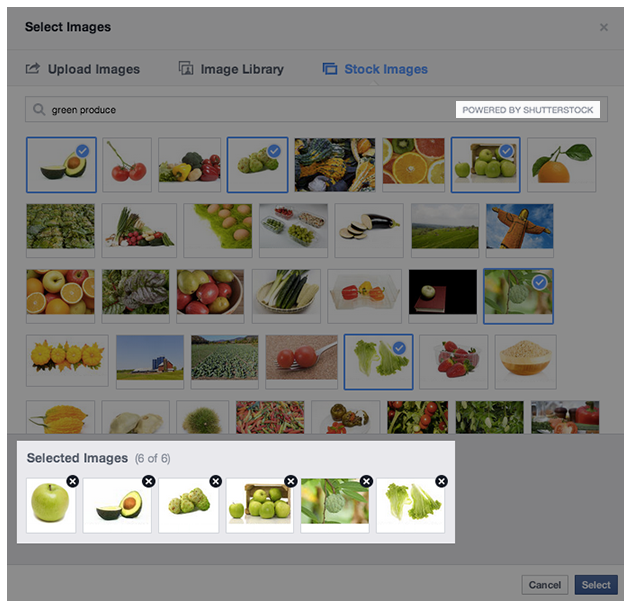Screen dimensions: 624x605
Task: Remove the hanging fruit tree image from selection
Action: (366, 481)
